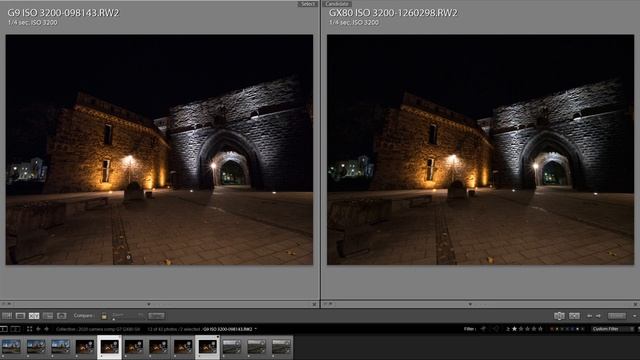Viewport: 640px width, 360px height.
Task: Make the Candidate the new Select
Action: tap(574, 316)
